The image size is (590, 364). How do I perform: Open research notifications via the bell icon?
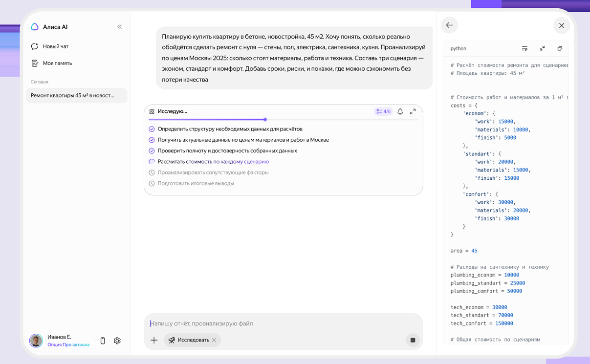pyautogui.click(x=400, y=111)
